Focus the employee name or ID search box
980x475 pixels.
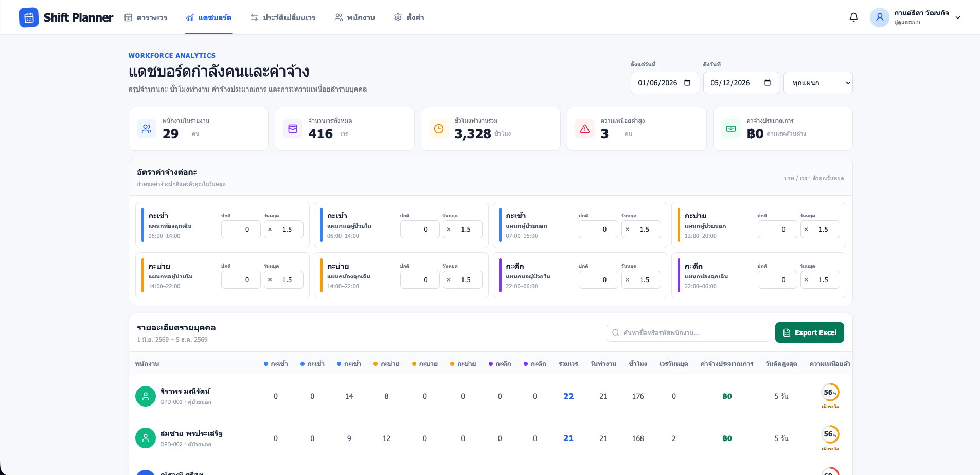coord(689,333)
